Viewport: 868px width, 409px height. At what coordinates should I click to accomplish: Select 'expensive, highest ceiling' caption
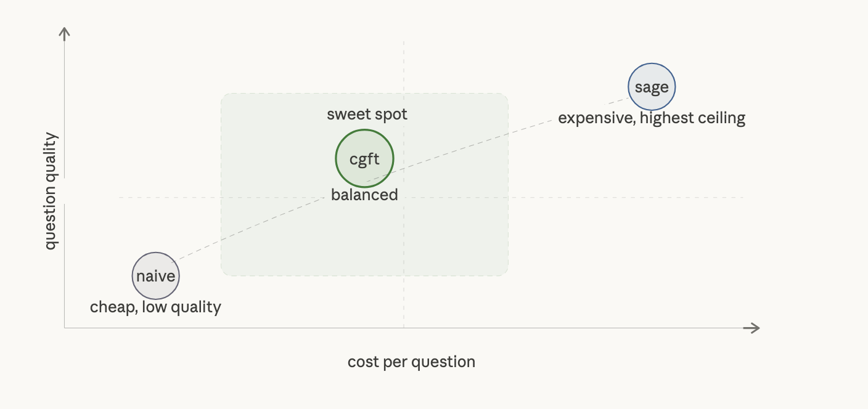point(652,118)
